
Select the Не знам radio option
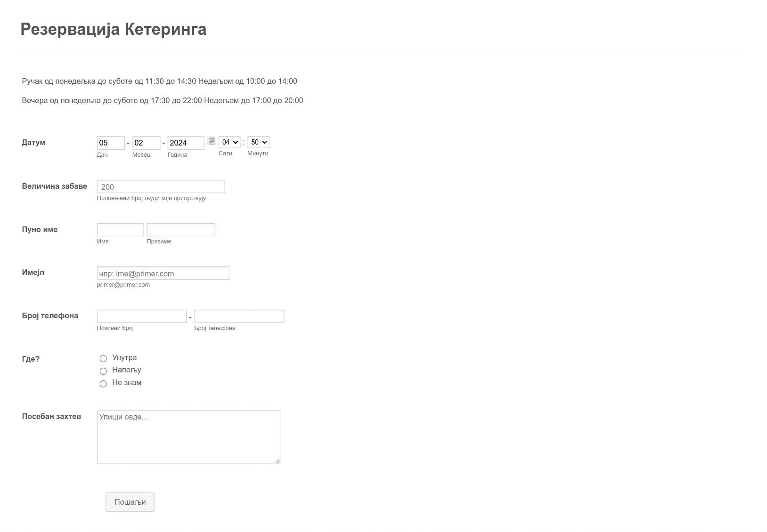tap(103, 384)
